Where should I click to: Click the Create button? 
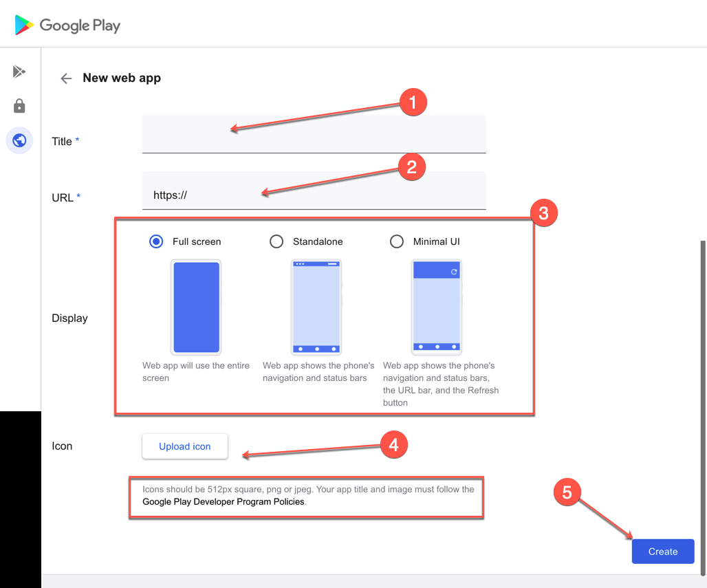click(662, 551)
